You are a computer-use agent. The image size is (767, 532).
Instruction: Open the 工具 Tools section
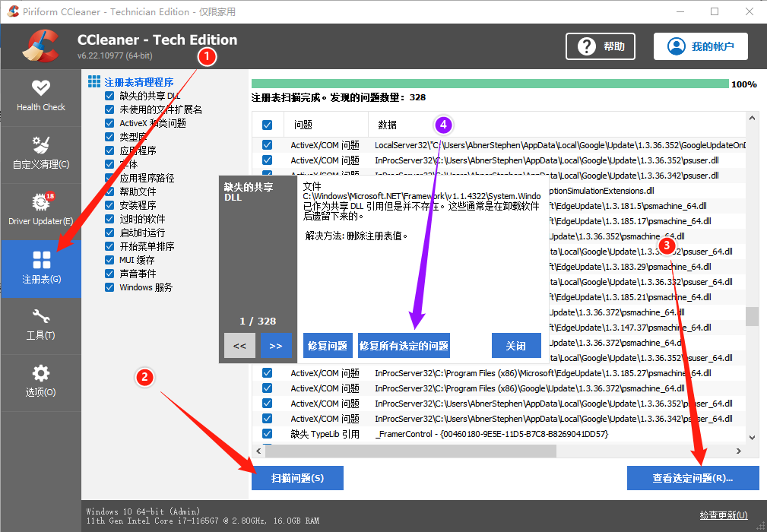pos(40,325)
